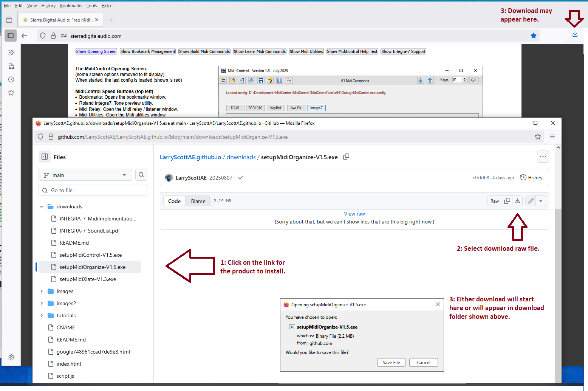This screenshot has width=588, height=391.
Task: Show site security info via the main padlock
Action: (x=53, y=36)
